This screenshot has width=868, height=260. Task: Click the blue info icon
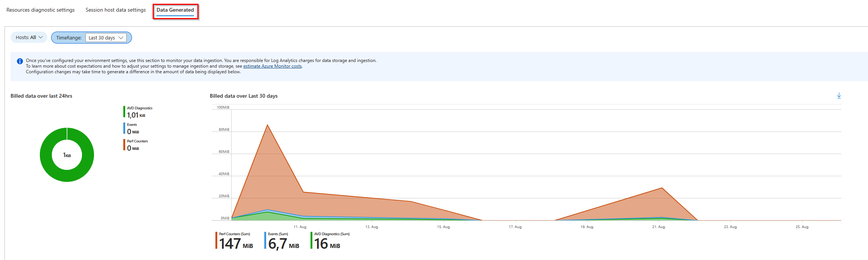point(20,61)
